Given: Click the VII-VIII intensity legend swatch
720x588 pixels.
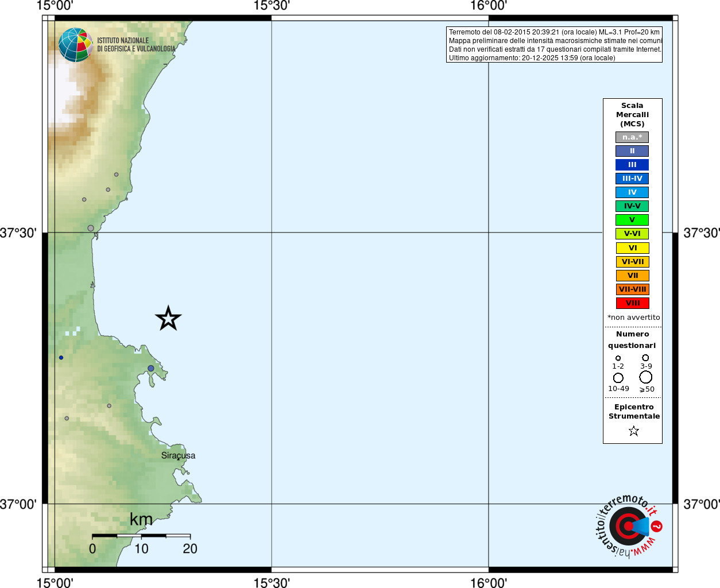Looking at the screenshot, I should (x=632, y=289).
